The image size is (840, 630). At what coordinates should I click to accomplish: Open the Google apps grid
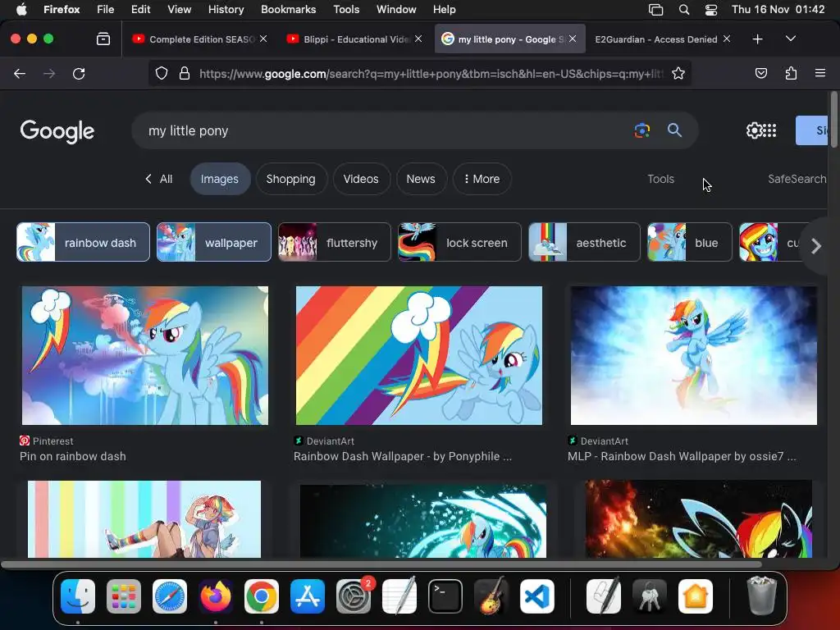tap(769, 130)
